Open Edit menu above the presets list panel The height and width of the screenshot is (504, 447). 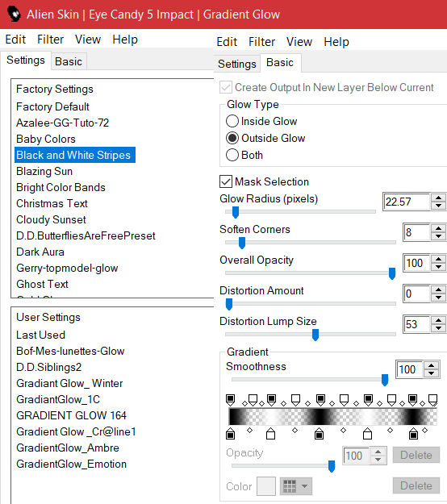coord(15,40)
